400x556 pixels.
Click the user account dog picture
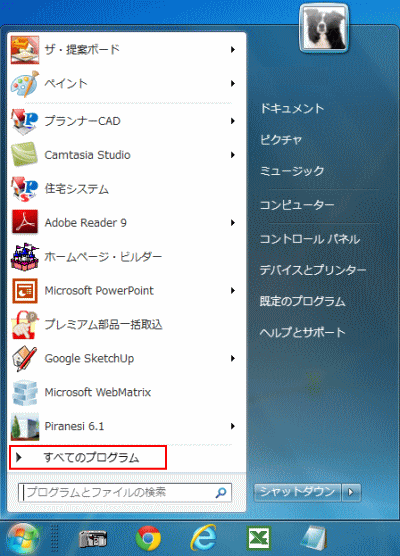324,28
